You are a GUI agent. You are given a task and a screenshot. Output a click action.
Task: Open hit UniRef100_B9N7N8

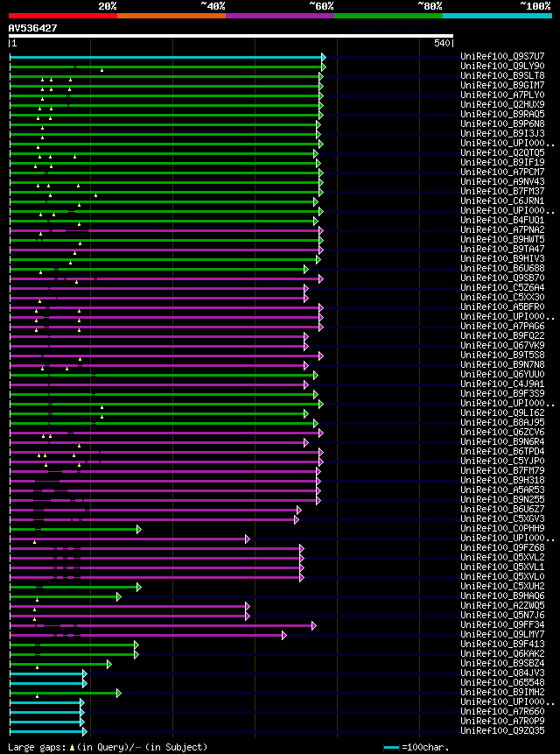click(x=503, y=365)
